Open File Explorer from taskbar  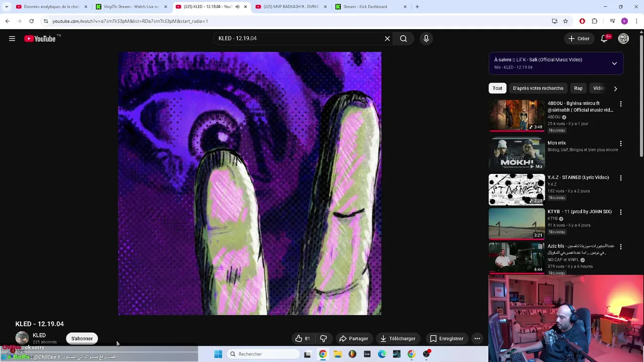point(338,354)
